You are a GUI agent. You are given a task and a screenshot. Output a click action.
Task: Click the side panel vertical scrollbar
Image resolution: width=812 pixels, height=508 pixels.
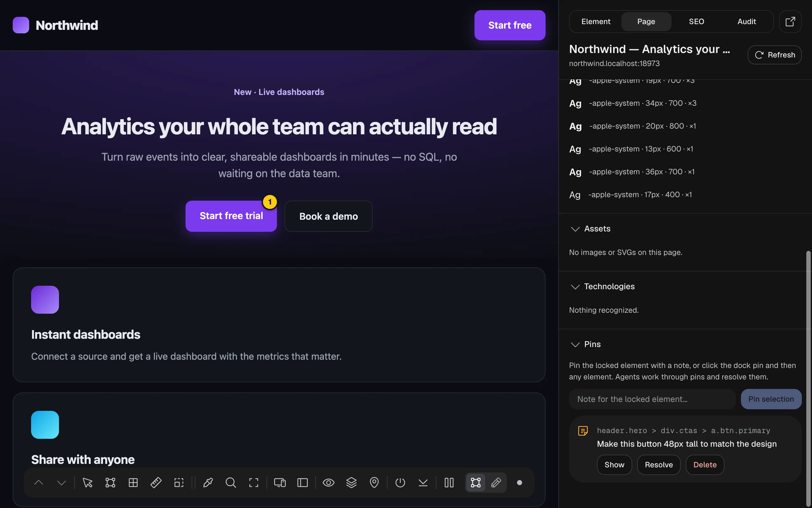click(808, 379)
